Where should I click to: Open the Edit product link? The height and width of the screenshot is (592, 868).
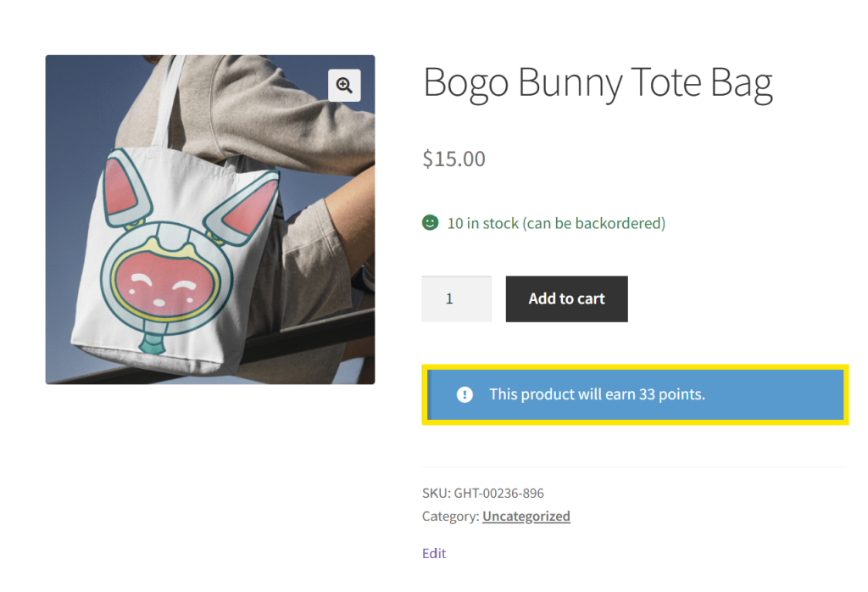click(433, 553)
